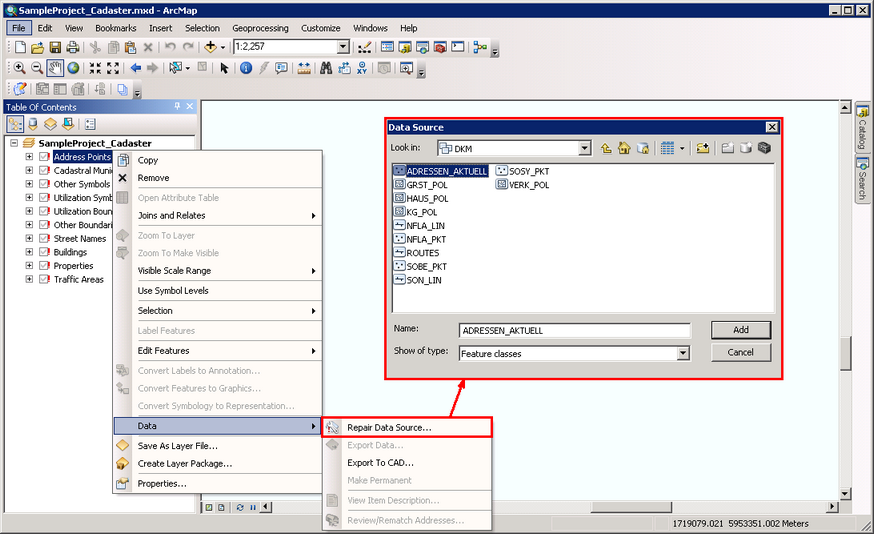Click the map horizontal scrollbar thumb

click(x=631, y=507)
